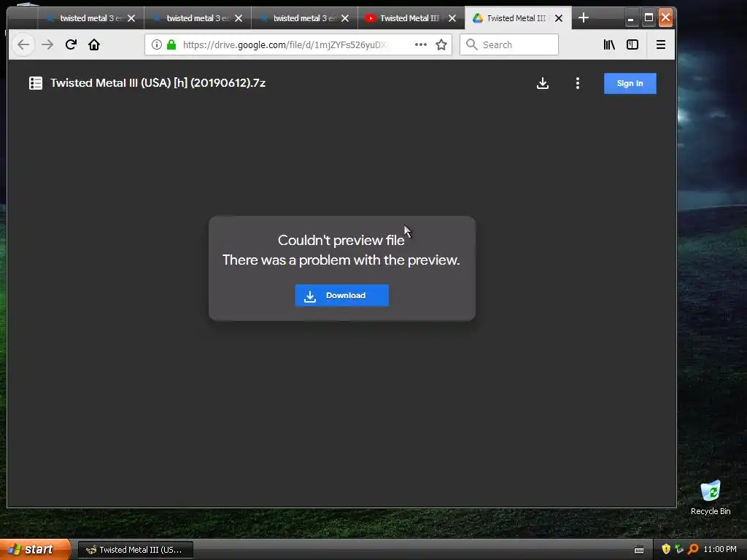Screen dimensions: 747x560
Task: Maximize the Firefox window
Action: coord(649,18)
